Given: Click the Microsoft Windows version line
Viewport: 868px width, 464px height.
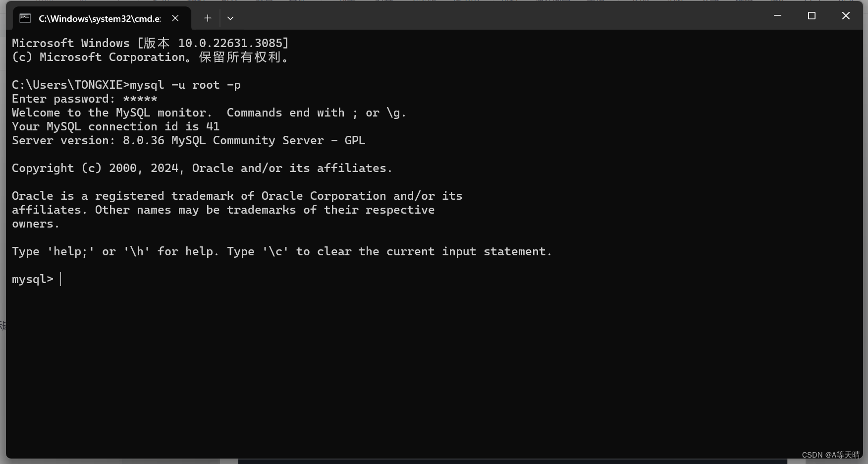Looking at the screenshot, I should pos(150,43).
